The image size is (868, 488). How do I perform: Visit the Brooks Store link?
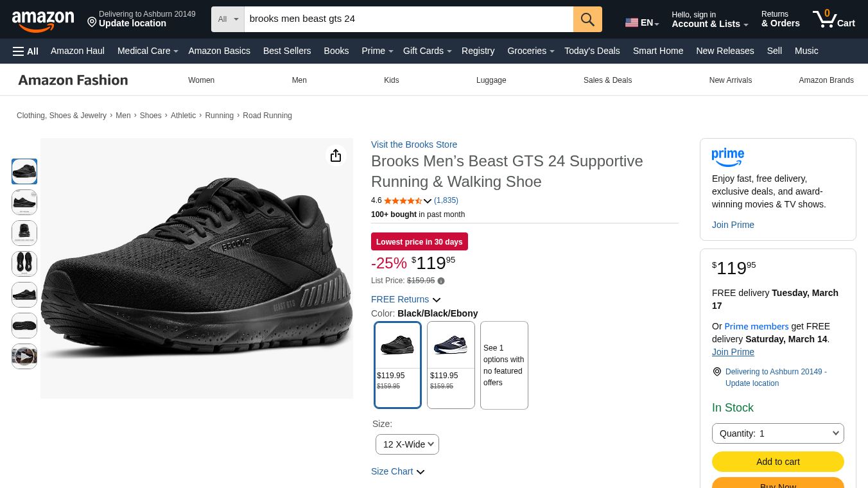(414, 144)
